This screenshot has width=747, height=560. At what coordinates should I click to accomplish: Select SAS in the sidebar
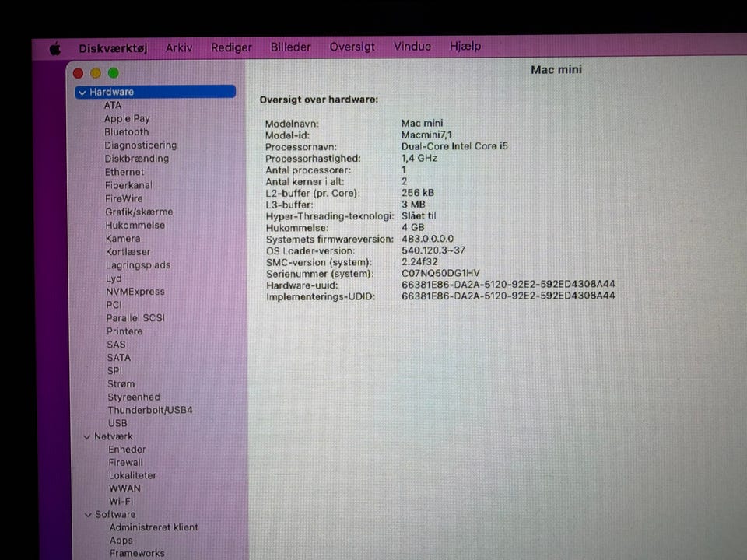tap(116, 345)
